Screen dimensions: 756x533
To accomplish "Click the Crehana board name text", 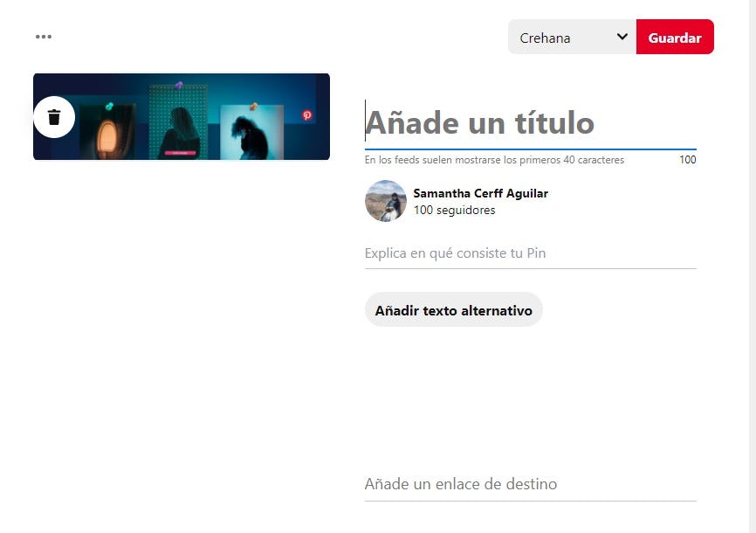I will tap(543, 38).
